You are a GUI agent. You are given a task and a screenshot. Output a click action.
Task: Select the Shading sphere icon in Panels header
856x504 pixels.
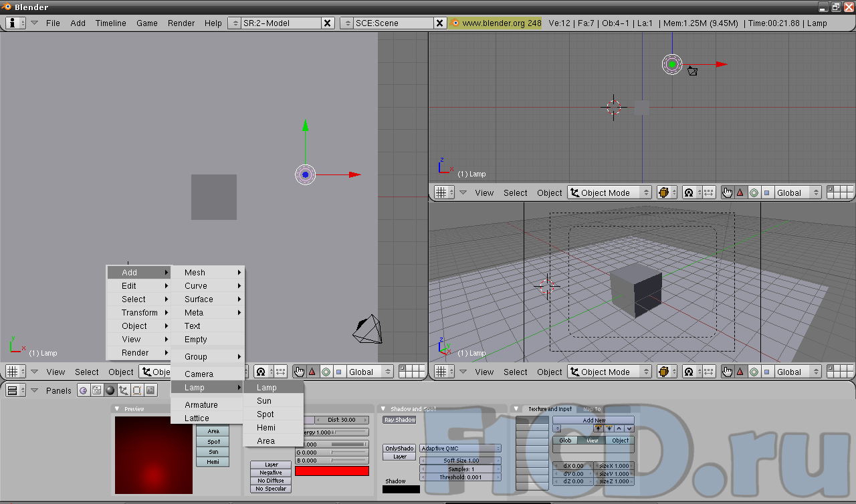(x=110, y=390)
